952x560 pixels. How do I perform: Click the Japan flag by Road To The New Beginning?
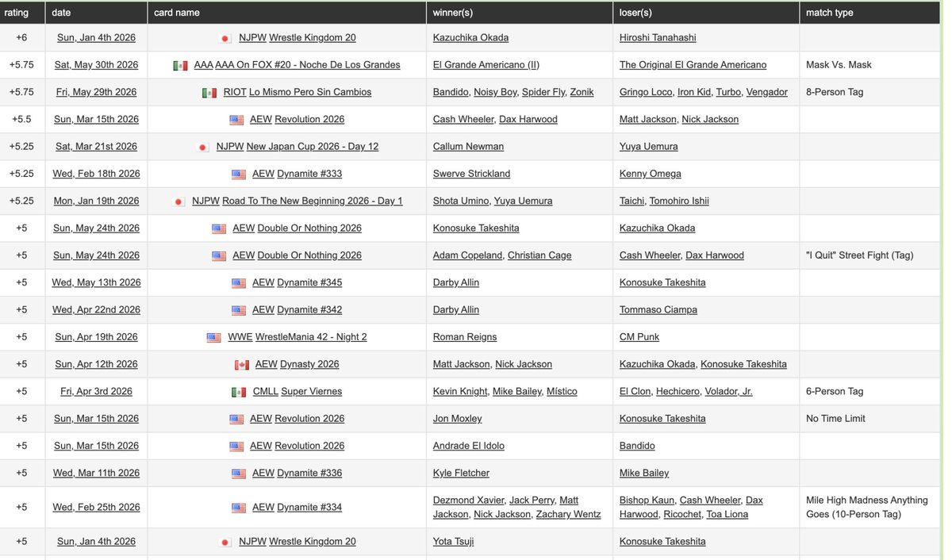179,201
